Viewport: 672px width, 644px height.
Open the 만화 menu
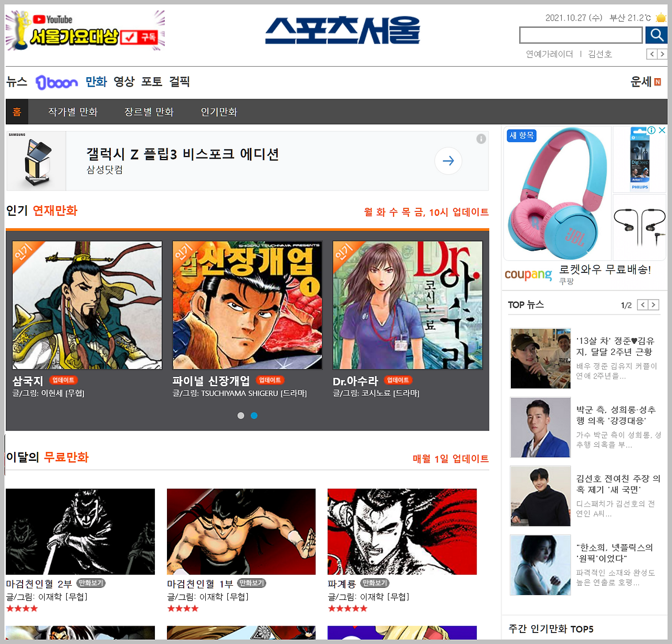(96, 81)
